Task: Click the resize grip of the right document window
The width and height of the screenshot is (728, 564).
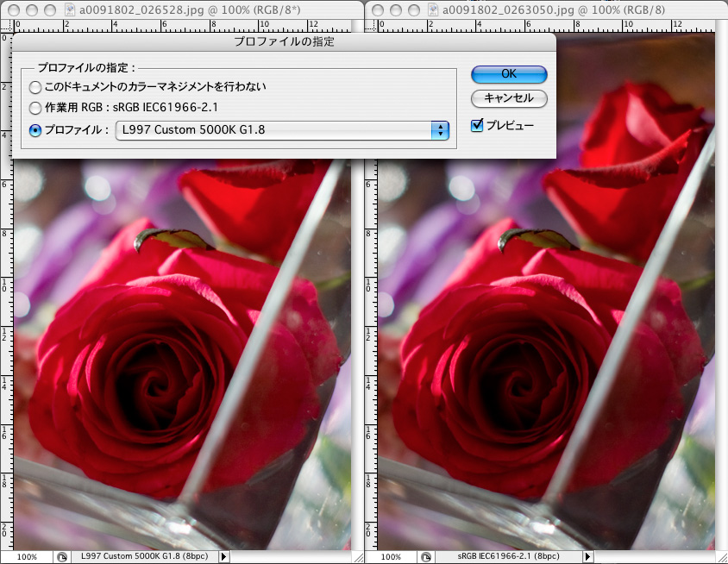Action: [x=721, y=557]
